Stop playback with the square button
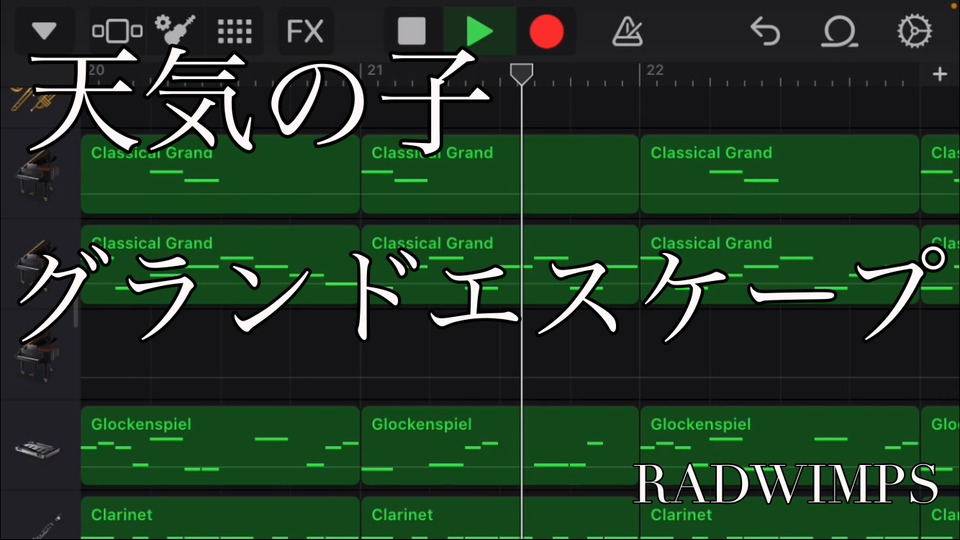 (x=411, y=31)
